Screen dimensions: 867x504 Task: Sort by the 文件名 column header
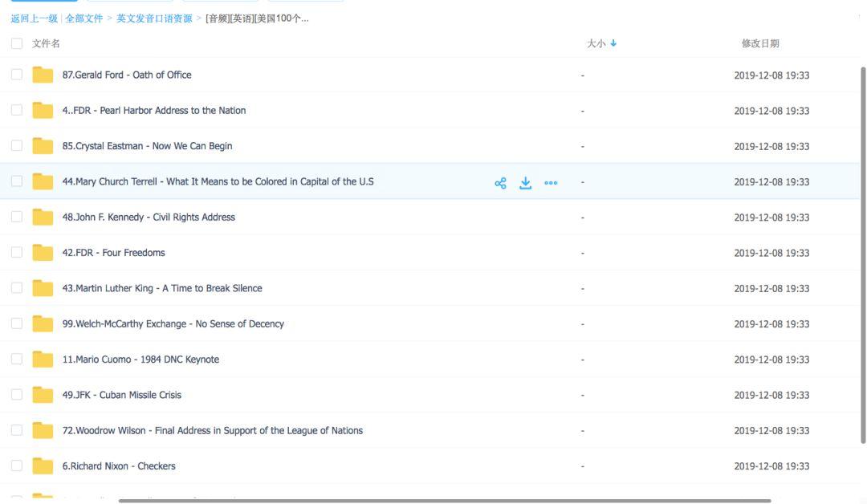point(46,43)
